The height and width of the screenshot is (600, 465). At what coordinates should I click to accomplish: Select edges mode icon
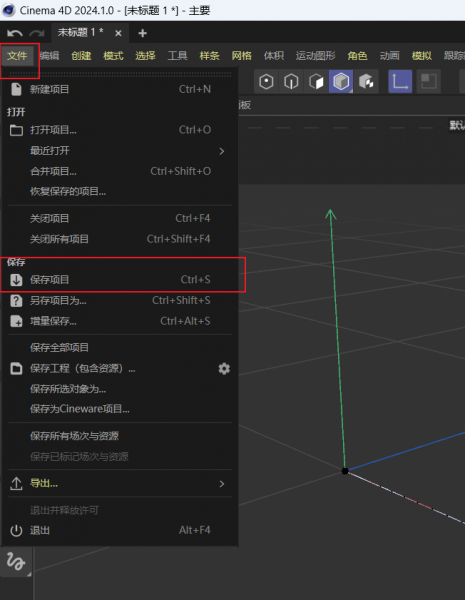(291, 82)
